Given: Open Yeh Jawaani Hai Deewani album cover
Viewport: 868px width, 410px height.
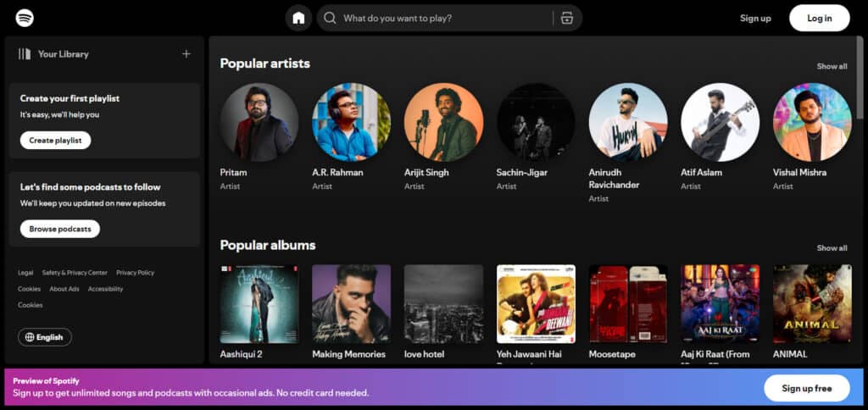Looking at the screenshot, I should 536,304.
